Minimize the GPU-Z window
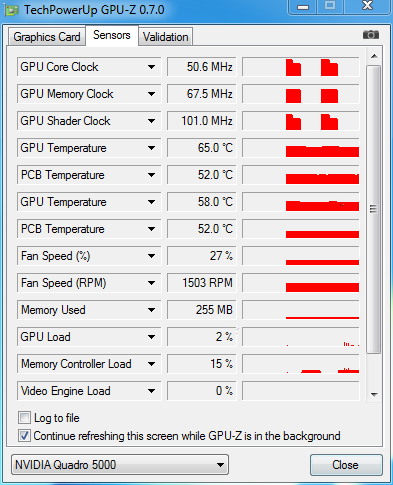This screenshot has height=485, width=393. click(303, 7)
